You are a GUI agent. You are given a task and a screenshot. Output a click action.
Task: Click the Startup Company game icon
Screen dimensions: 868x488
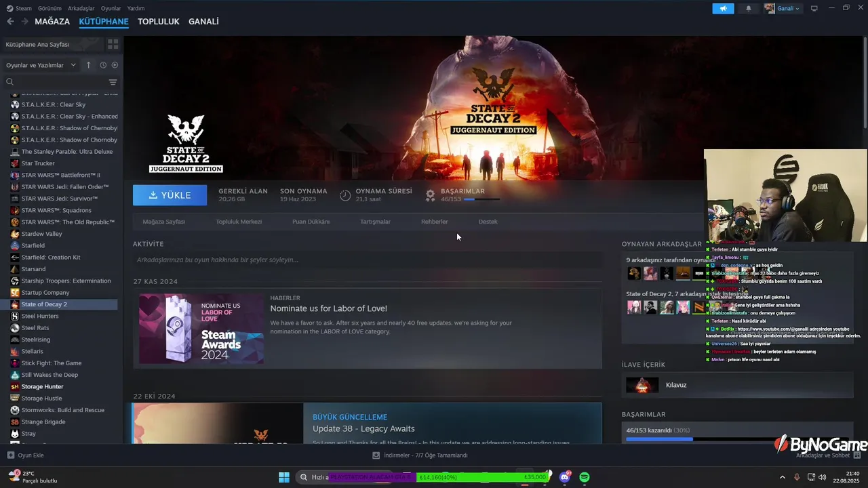[15, 293]
